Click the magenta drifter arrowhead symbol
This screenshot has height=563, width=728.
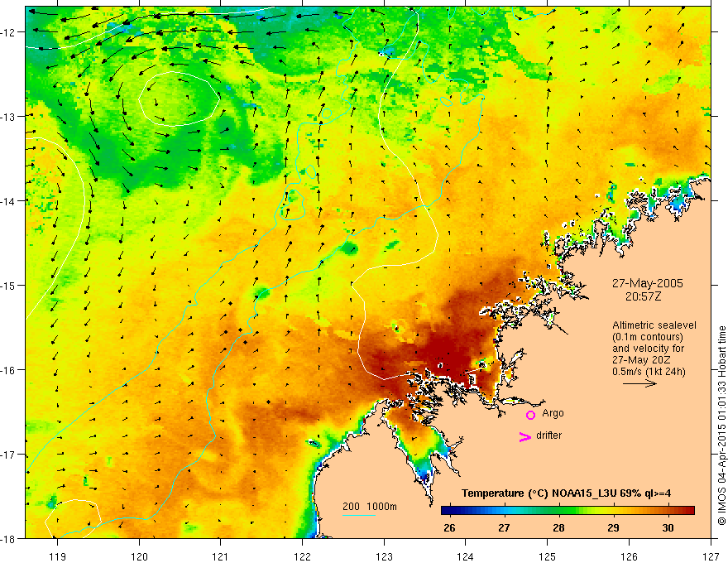pyautogui.click(x=524, y=436)
